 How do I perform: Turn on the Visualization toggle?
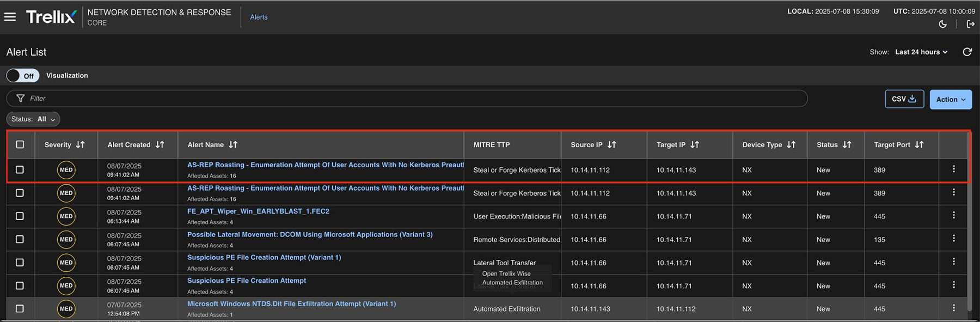[22, 76]
